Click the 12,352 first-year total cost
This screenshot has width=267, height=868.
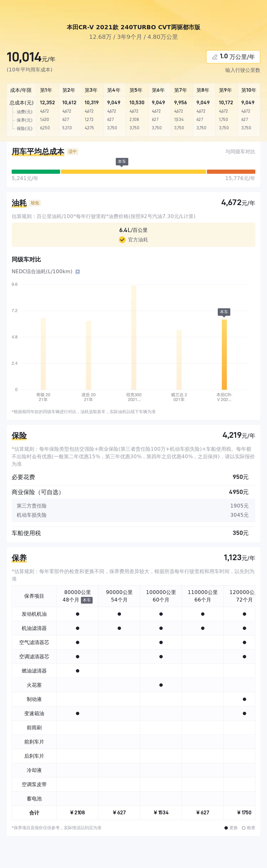pyautogui.click(x=47, y=102)
